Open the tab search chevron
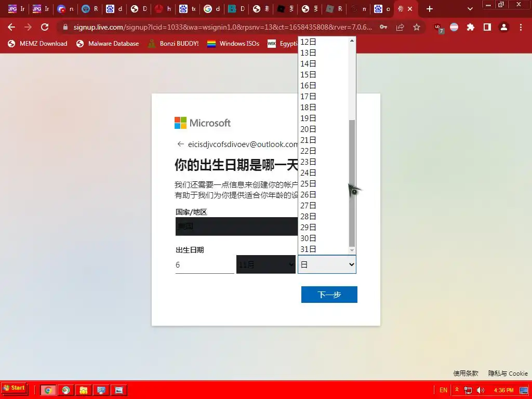The height and width of the screenshot is (399, 532). point(470,9)
